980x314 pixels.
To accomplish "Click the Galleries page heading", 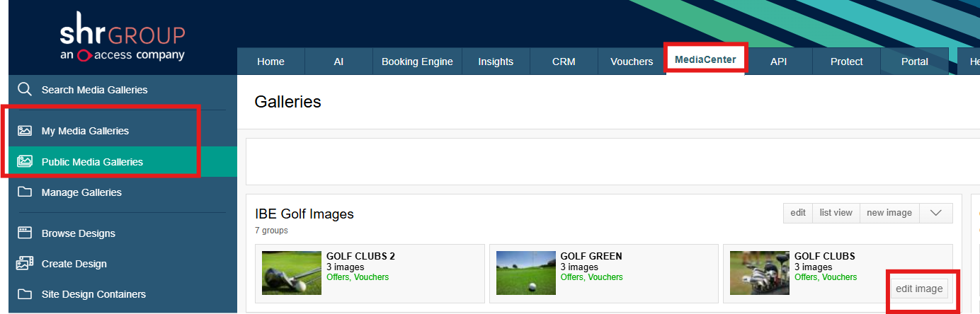I will 287,102.
